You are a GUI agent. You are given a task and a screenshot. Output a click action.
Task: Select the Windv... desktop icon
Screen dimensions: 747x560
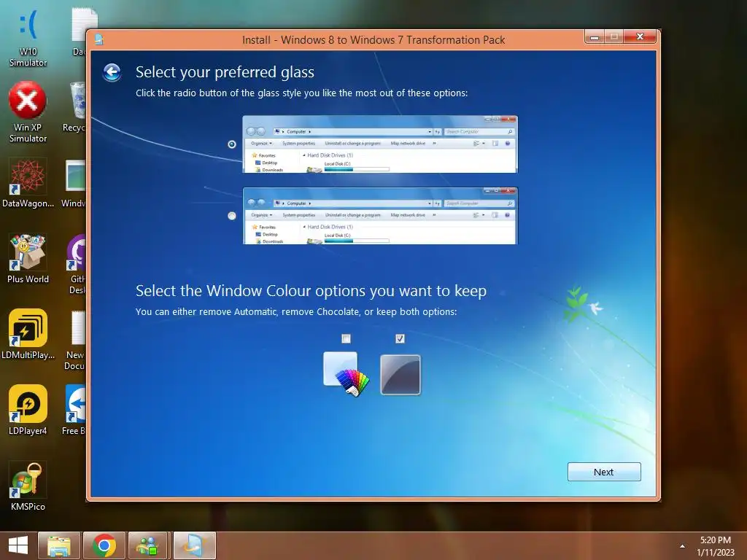[74, 184]
